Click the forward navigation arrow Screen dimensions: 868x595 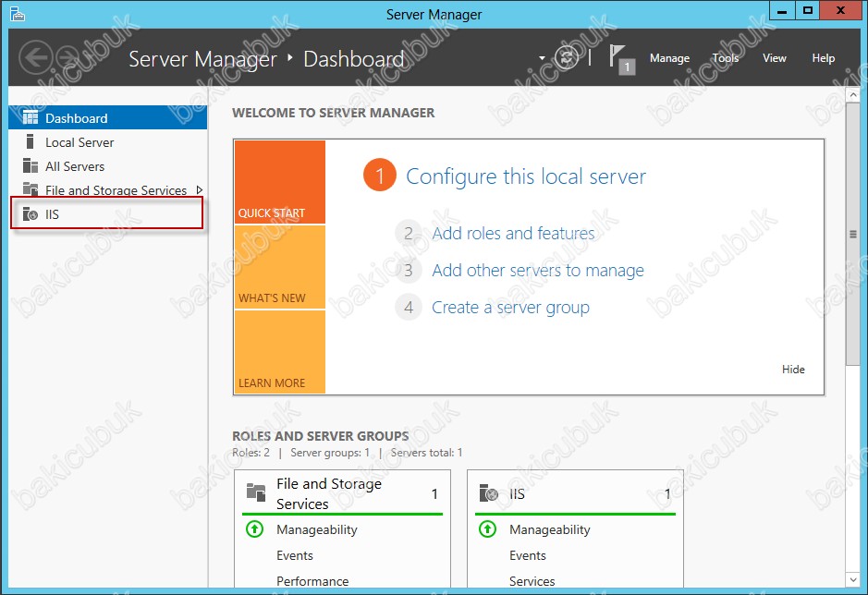[68, 57]
